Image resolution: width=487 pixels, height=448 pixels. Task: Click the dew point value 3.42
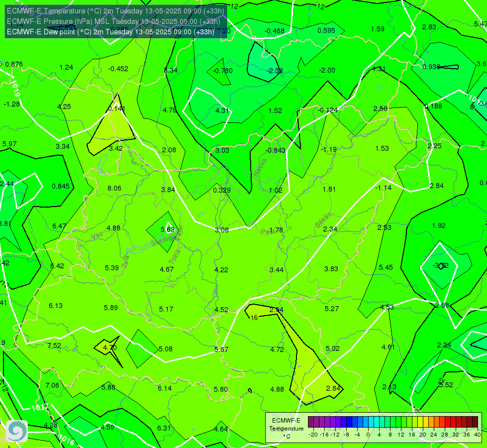tap(116, 148)
